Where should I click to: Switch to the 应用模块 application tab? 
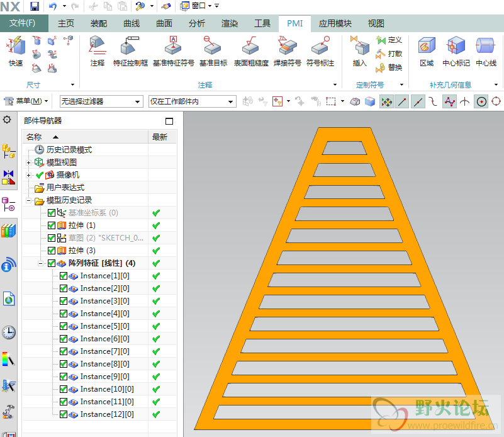[x=335, y=23]
